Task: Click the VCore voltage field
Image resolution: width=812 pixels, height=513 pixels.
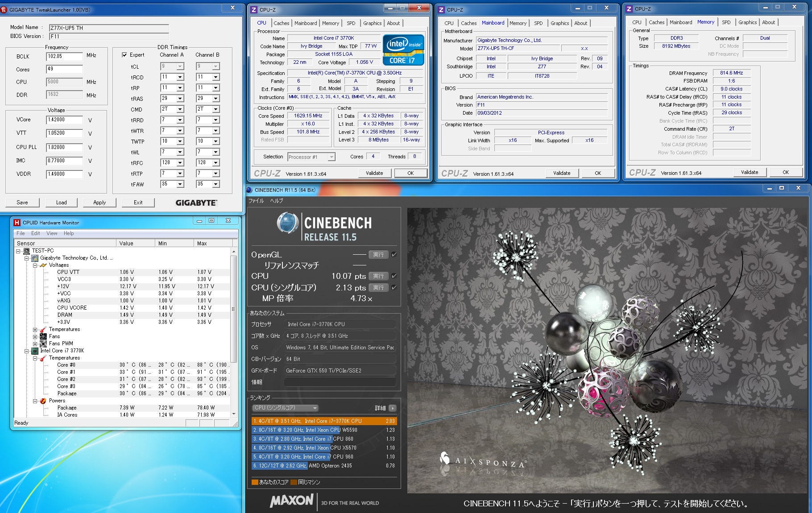Action: pyautogui.click(x=65, y=120)
